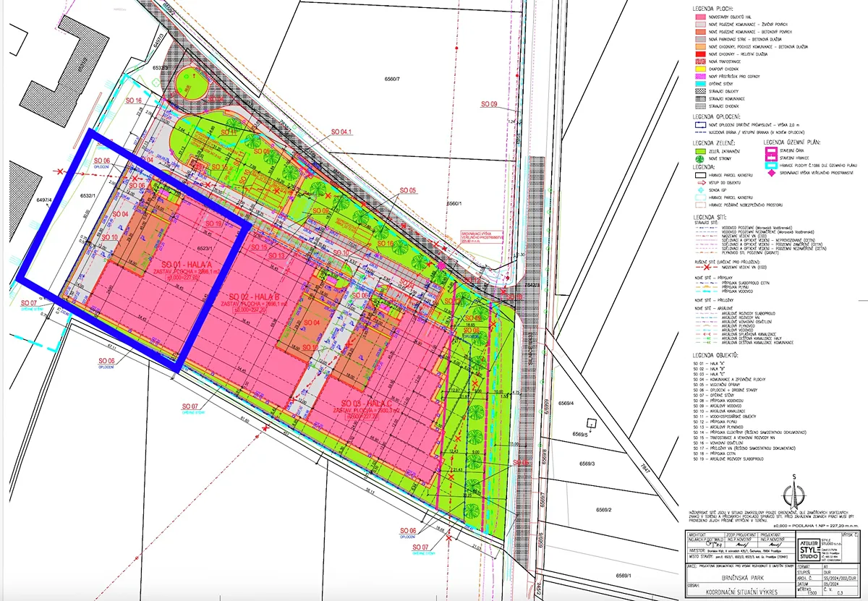
Task: Click the 'Hranice parcel katastru' black rectangle symbol
Action: point(700,175)
